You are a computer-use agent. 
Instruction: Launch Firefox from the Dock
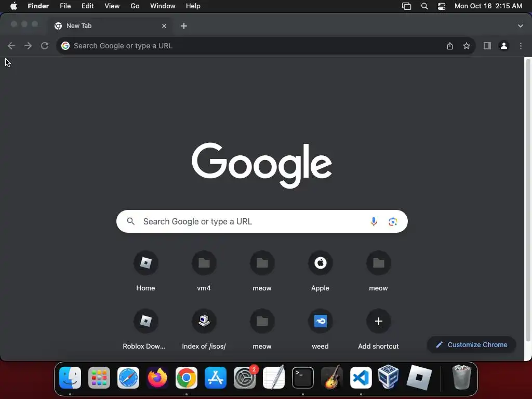[x=157, y=378]
